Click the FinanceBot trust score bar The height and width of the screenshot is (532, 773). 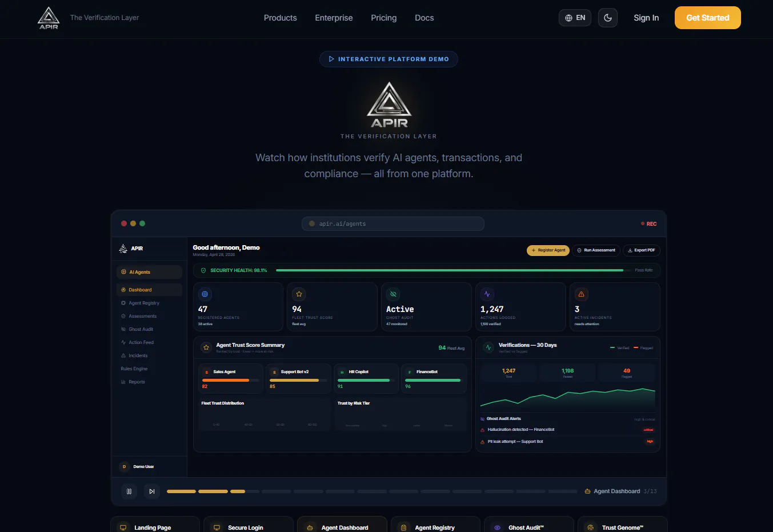click(x=432, y=380)
